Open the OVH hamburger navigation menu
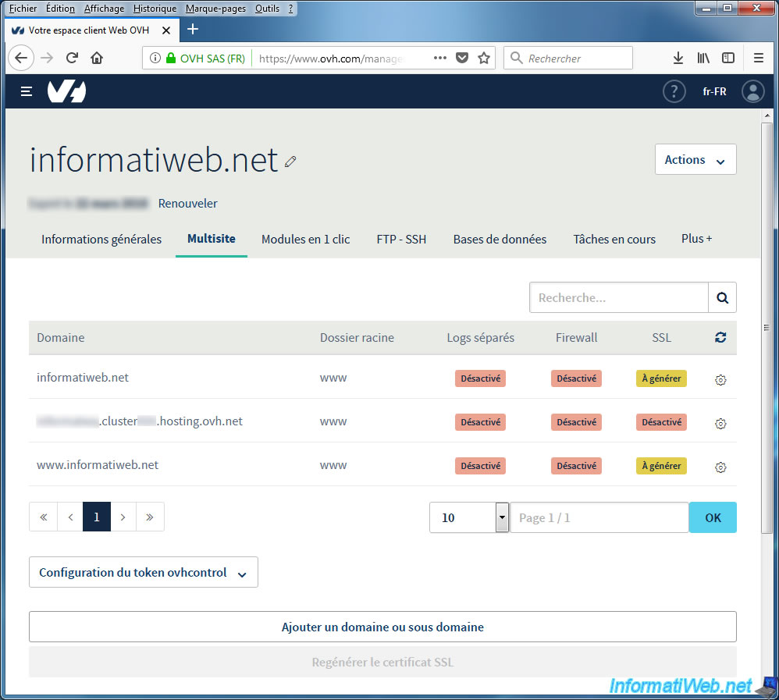The height and width of the screenshot is (700, 779). click(27, 91)
